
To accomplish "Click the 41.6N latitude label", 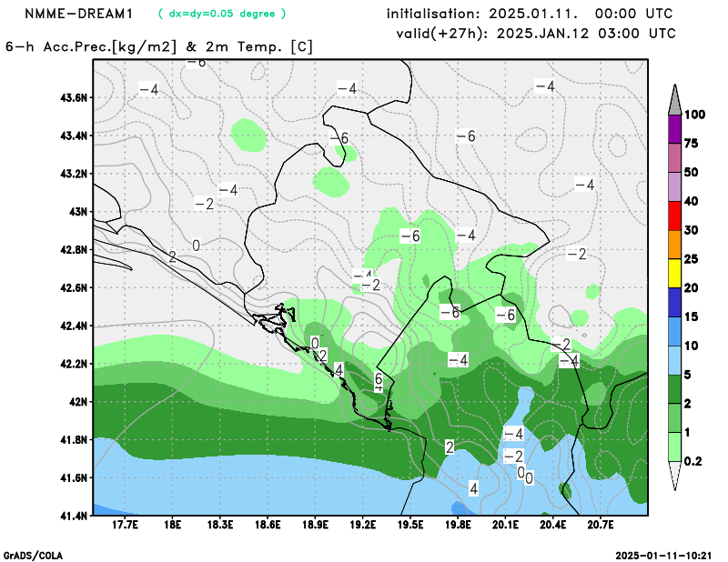I will point(74,478).
